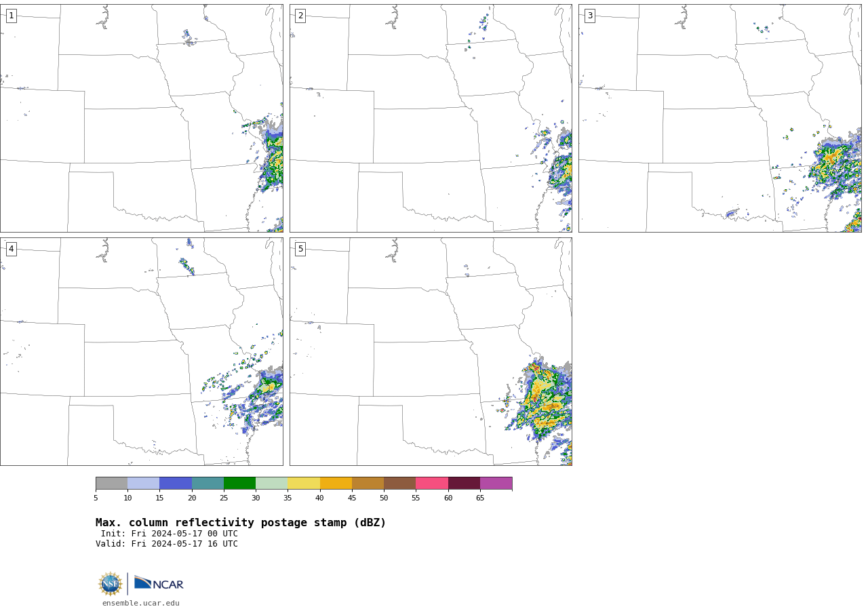Click the brown 50-55 dBZ swatch
Viewport: 868px width, 611px height.
pyautogui.click(x=399, y=483)
